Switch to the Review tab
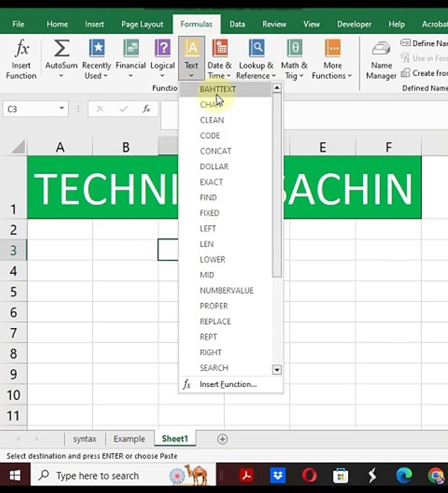This screenshot has height=493, width=448. click(x=274, y=24)
